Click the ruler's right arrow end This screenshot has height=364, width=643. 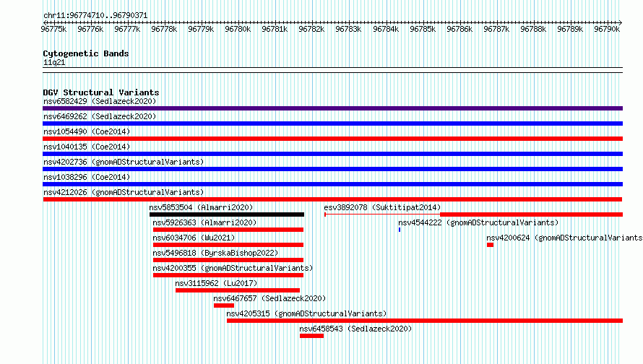tap(621, 22)
